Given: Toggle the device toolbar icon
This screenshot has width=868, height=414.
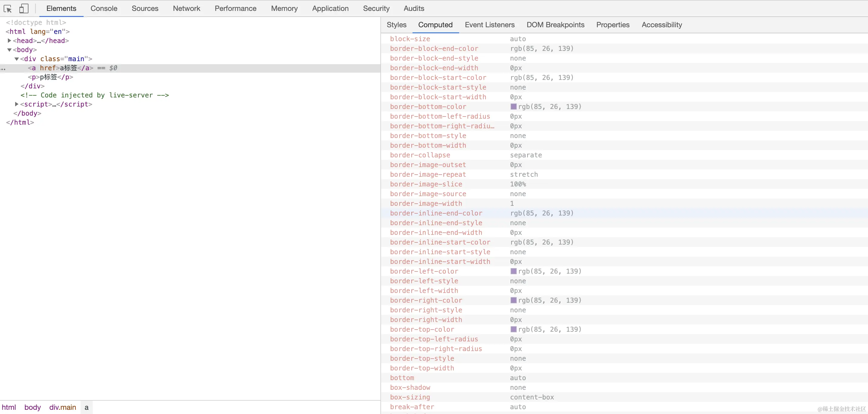Looking at the screenshot, I should click(24, 9).
